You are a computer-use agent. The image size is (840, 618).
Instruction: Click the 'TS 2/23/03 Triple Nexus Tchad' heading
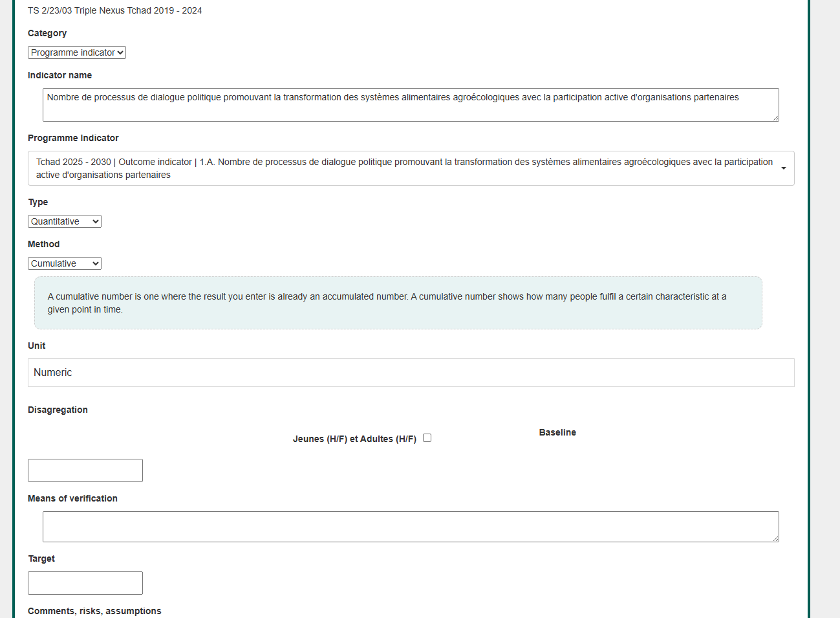click(x=114, y=10)
